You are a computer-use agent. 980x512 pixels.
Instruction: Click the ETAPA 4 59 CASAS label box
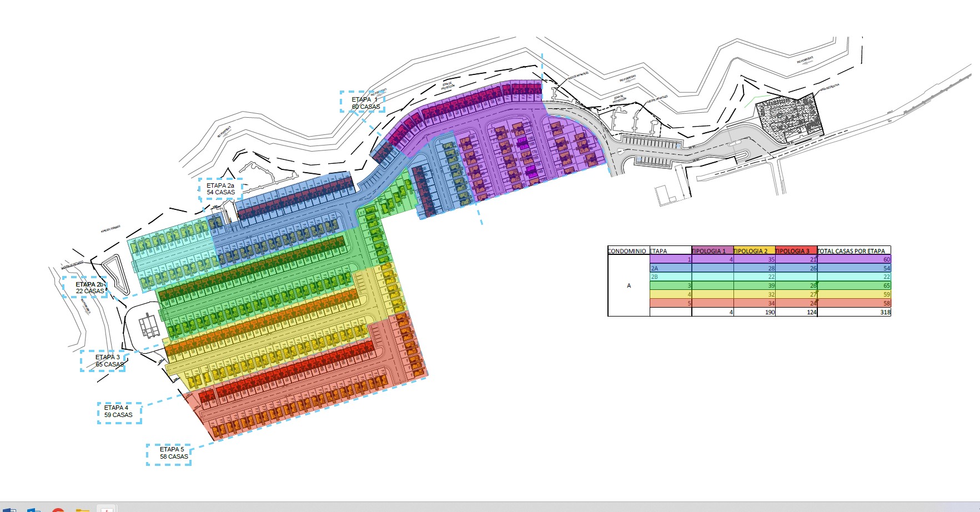coord(119,411)
